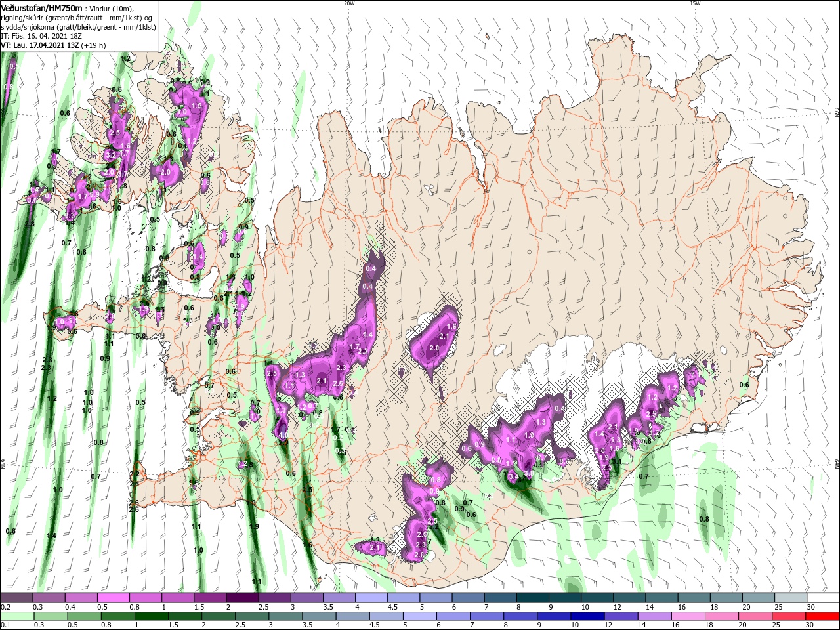Viewport: 840px width, 630px height.
Task: Click the 4.0 precipitation value on the map
Action: pyautogui.click(x=283, y=435)
